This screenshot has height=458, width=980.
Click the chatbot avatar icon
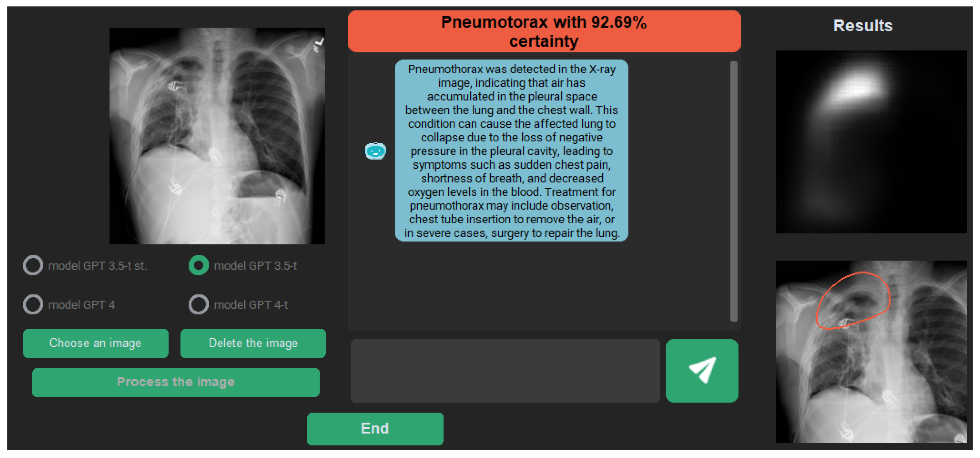tap(375, 151)
